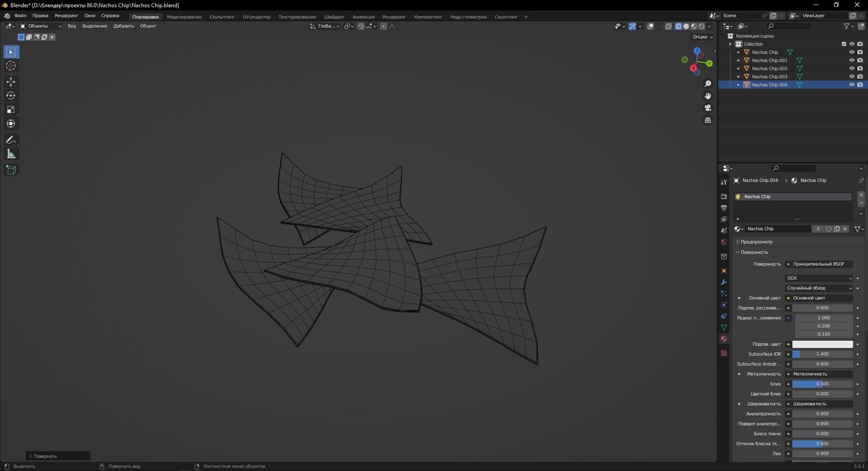
Task: Activate the Move tool
Action: click(11, 82)
